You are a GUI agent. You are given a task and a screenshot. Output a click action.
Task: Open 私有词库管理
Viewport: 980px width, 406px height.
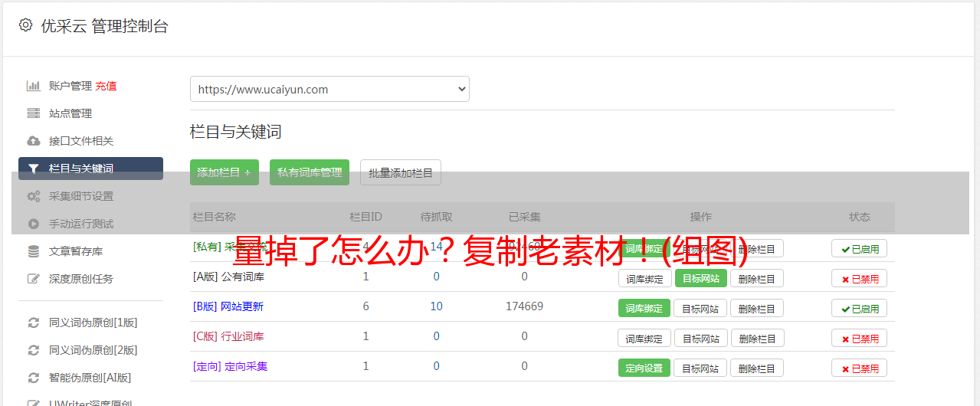310,172
